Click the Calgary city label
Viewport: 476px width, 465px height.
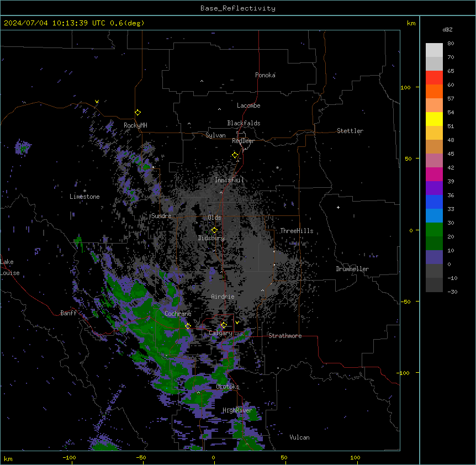[221, 333]
